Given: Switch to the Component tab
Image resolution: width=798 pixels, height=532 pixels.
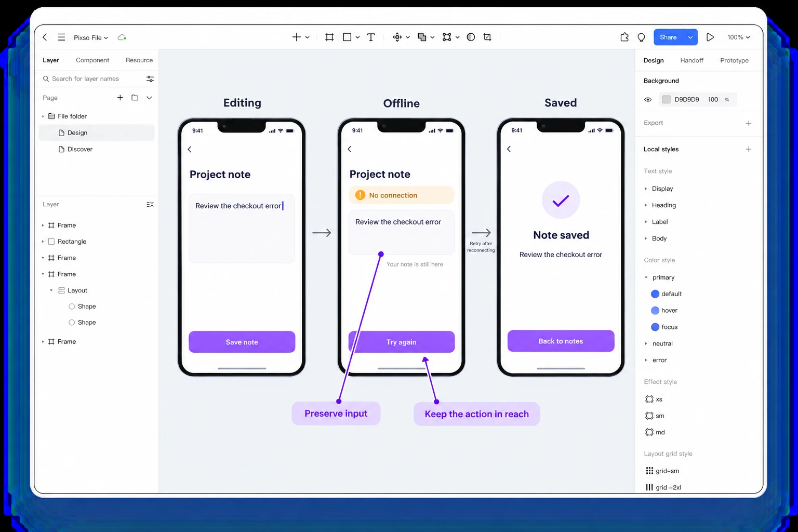Looking at the screenshot, I should click(x=92, y=60).
